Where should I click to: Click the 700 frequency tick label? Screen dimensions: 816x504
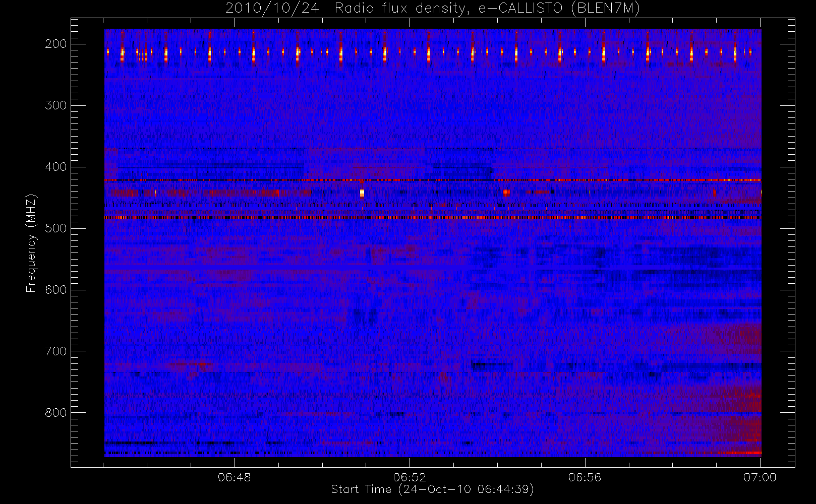click(56, 351)
